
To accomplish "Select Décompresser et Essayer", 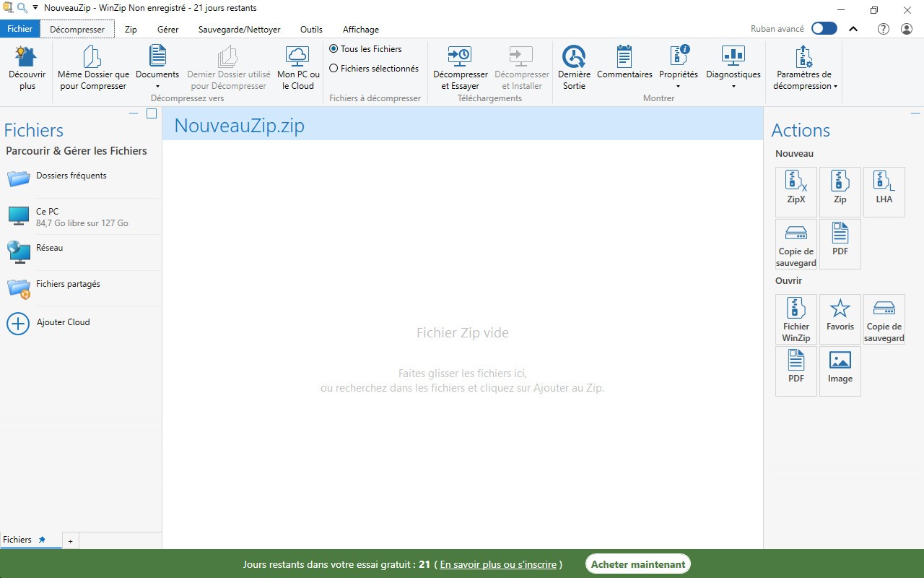I will pos(460,69).
